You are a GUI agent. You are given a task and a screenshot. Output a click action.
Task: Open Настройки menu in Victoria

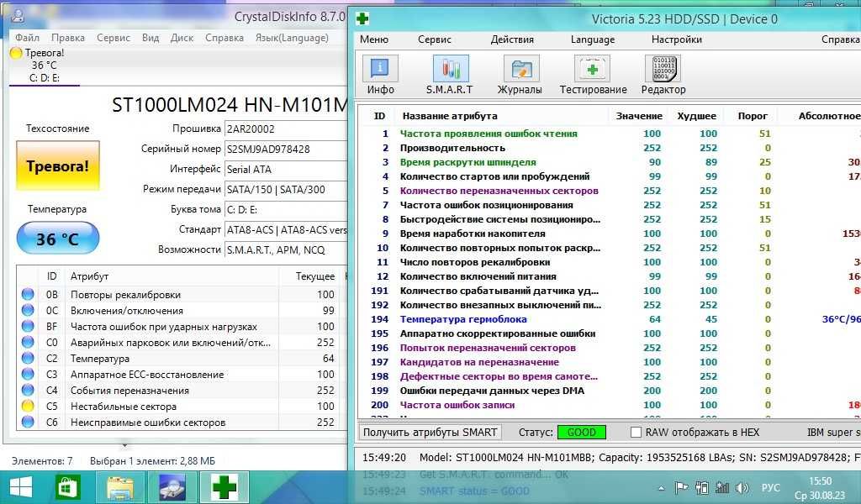[677, 39]
